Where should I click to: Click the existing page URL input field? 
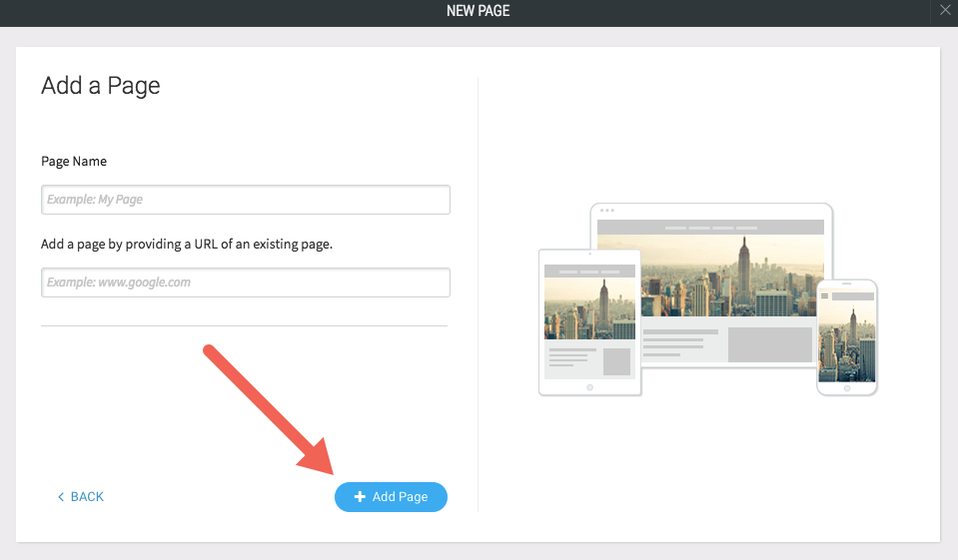pyautogui.click(x=246, y=282)
